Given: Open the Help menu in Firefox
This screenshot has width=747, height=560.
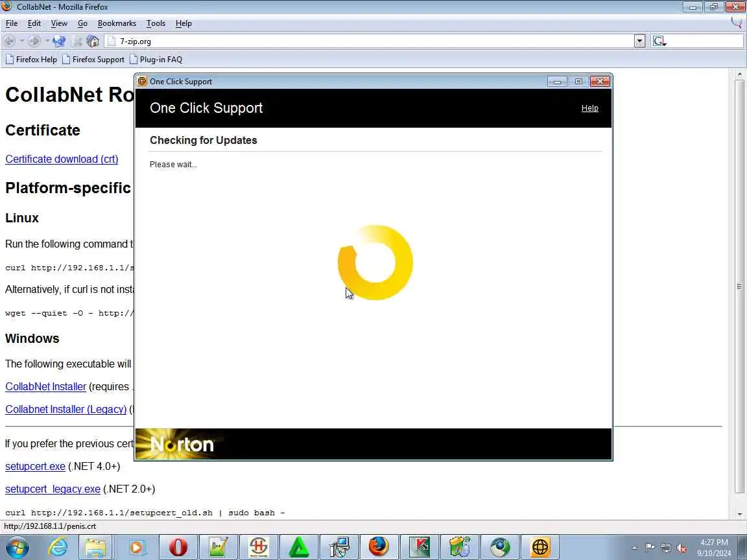Looking at the screenshot, I should point(184,23).
